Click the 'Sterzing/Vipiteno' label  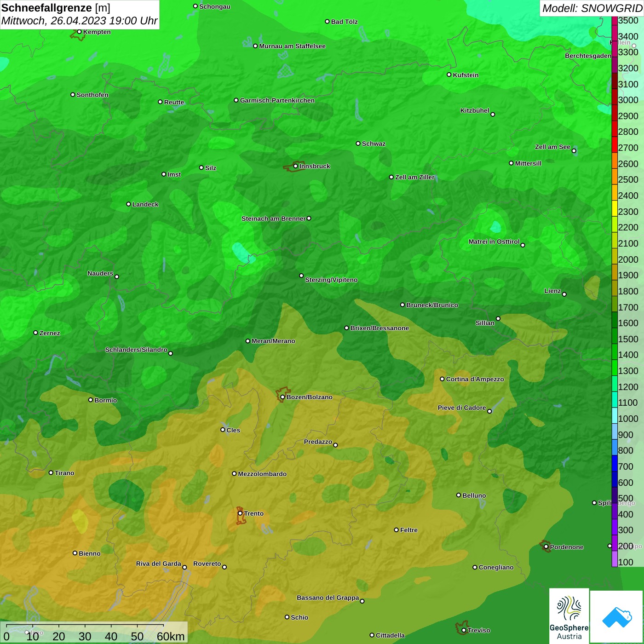pyautogui.click(x=331, y=280)
